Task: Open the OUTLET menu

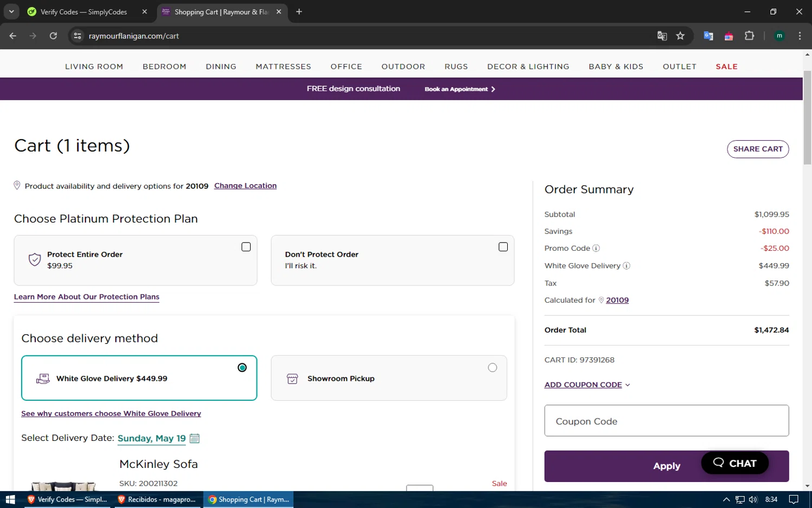Action: [x=679, y=67]
